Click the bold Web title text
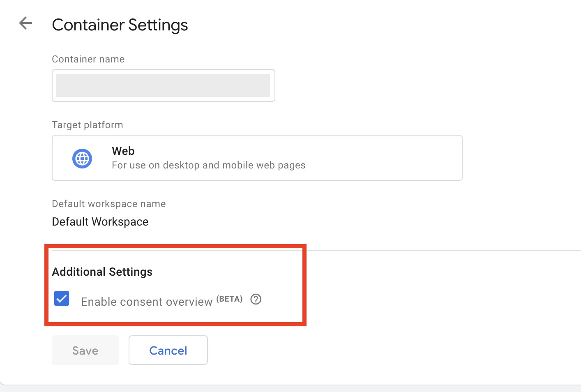This screenshot has width=581, height=392. tap(123, 151)
